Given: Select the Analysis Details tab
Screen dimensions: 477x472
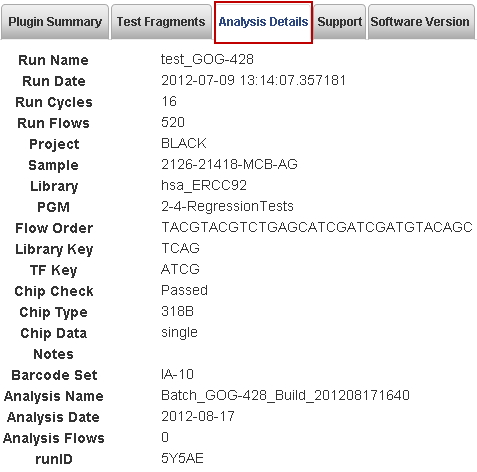Looking at the screenshot, I should tap(263, 22).
